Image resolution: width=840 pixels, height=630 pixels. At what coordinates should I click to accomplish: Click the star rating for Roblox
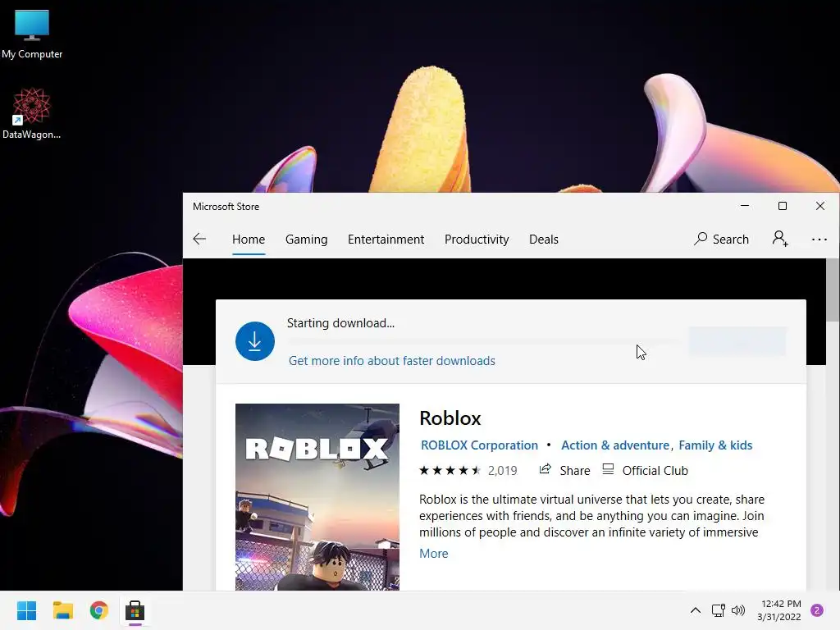450,470
